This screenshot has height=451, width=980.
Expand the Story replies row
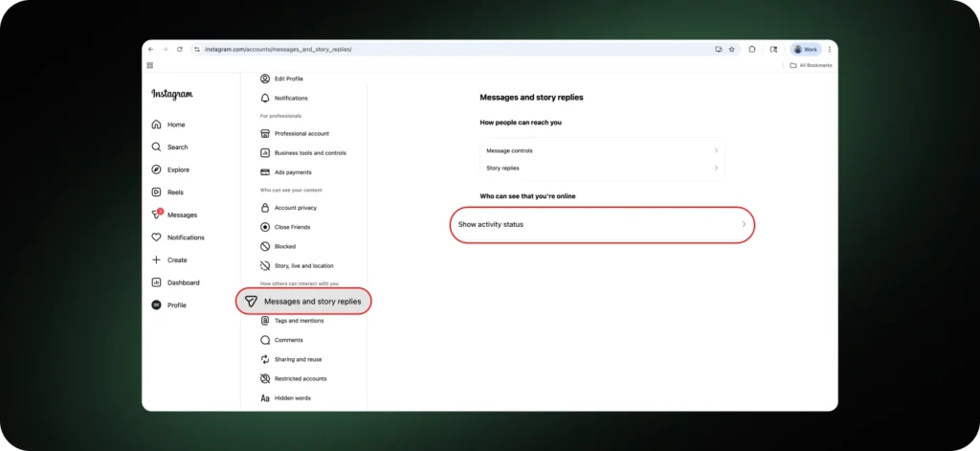[x=602, y=168]
